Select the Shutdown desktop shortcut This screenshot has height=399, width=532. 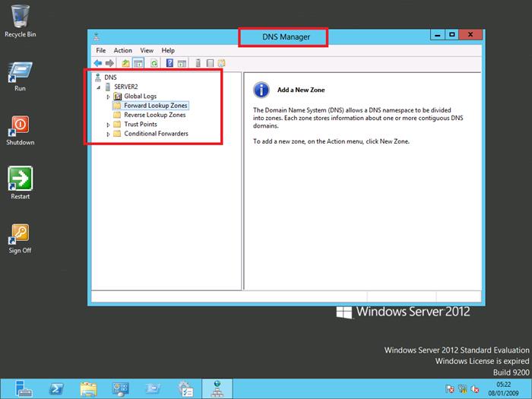click(x=20, y=130)
